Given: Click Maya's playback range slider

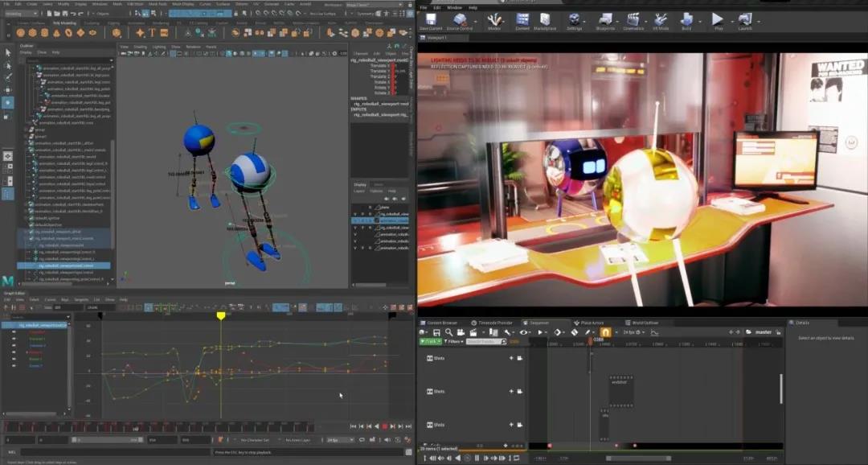Looking at the screenshot, I should [104, 438].
